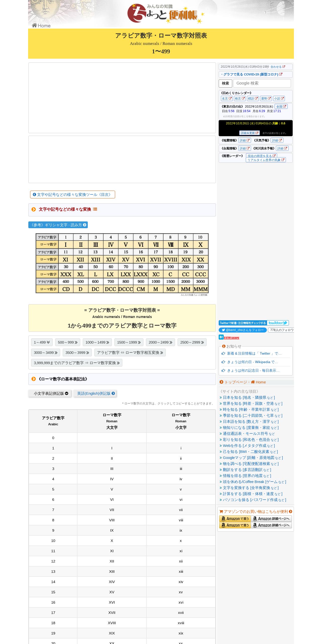Screen dimensions: 322x644
Task: Open 新着＆注目情報は Twitter notice
Action: click(x=254, y=353)
